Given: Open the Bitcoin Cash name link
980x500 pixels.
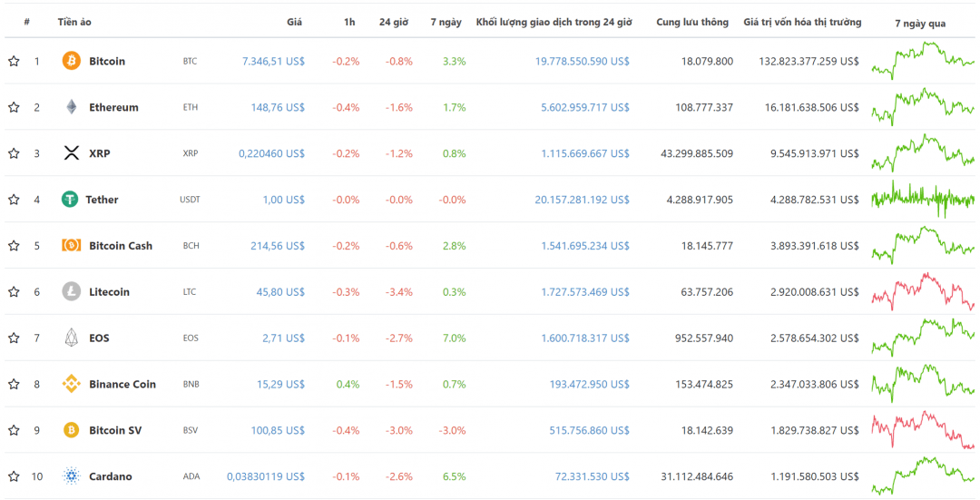Looking at the screenshot, I should coord(121,246).
